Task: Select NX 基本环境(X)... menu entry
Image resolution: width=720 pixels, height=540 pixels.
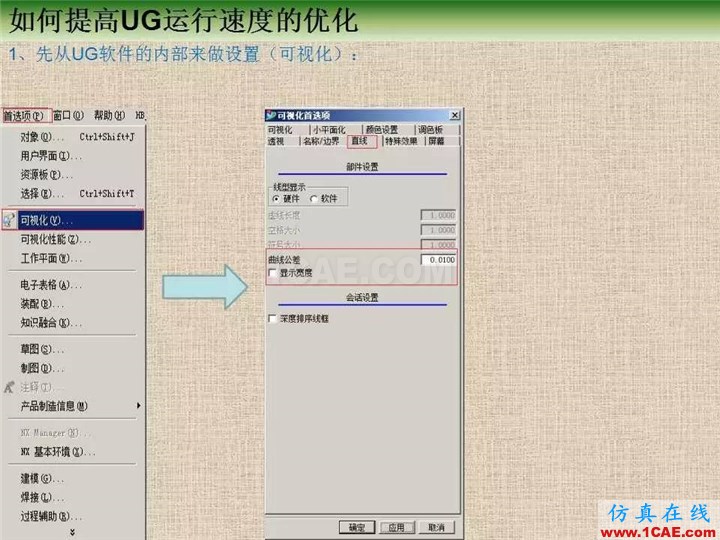Action: pyautogui.click(x=58, y=452)
